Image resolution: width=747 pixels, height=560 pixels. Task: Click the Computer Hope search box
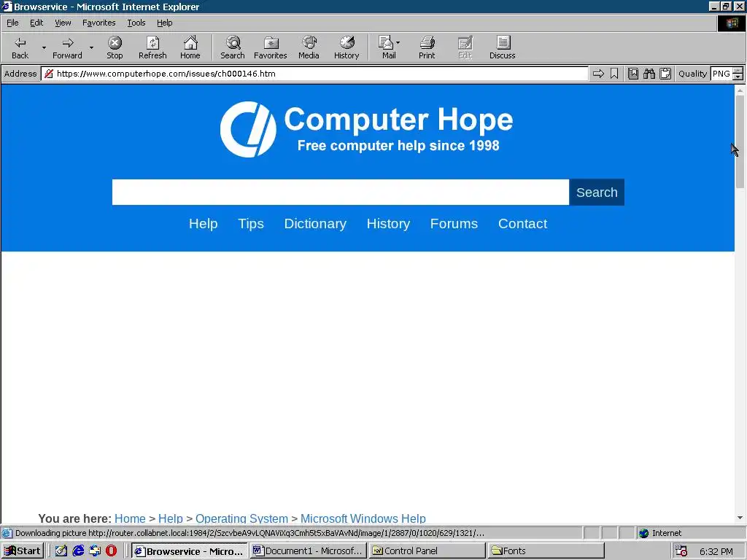340,192
